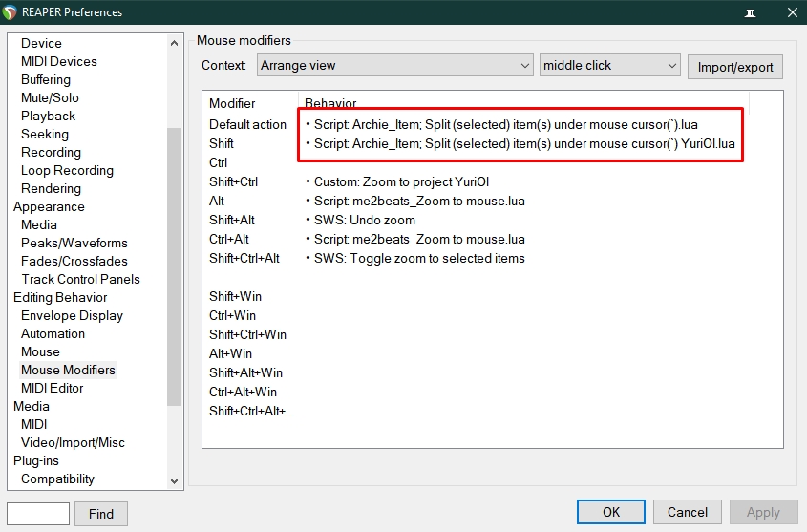Open the Recording preferences page
This screenshot has height=532, width=807.
51,152
